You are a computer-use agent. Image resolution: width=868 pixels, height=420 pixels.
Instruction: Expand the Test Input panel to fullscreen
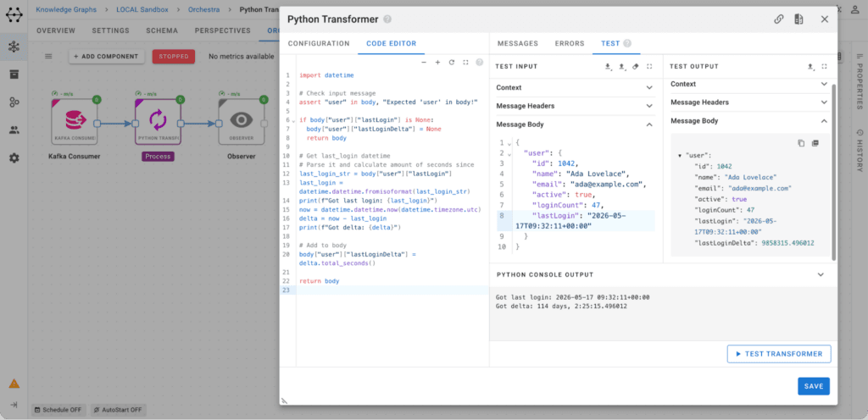coord(649,66)
